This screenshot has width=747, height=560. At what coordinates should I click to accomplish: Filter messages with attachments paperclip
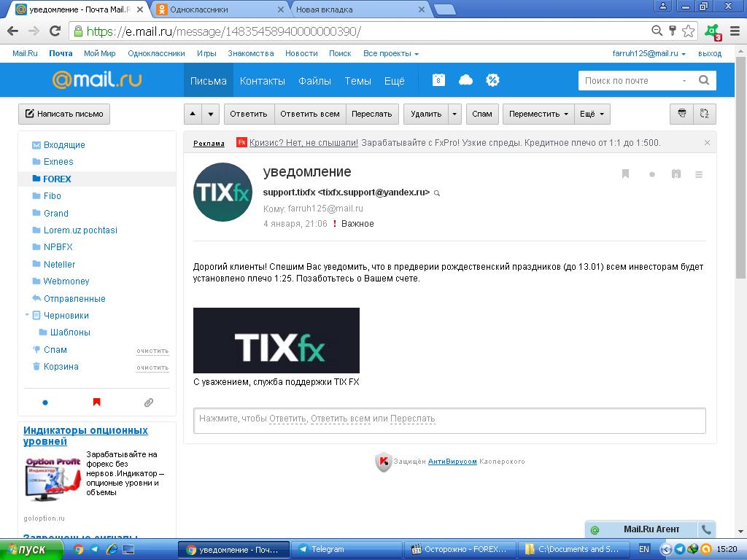(x=149, y=402)
